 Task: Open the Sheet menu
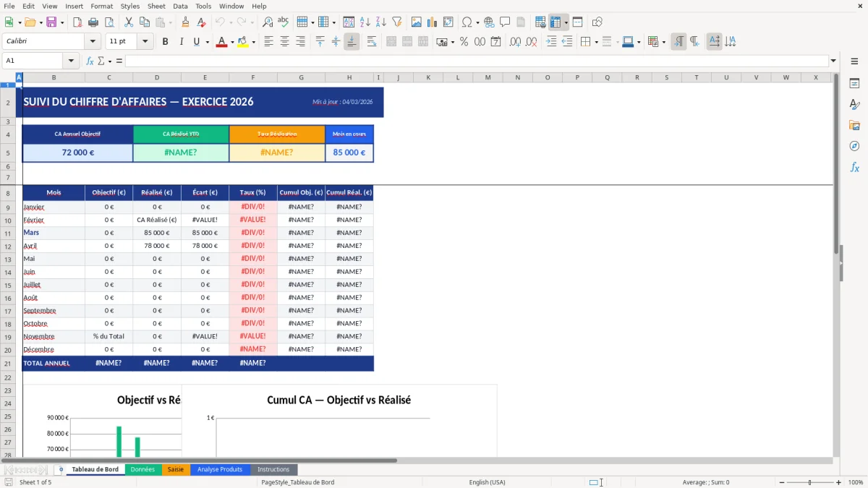pos(156,6)
